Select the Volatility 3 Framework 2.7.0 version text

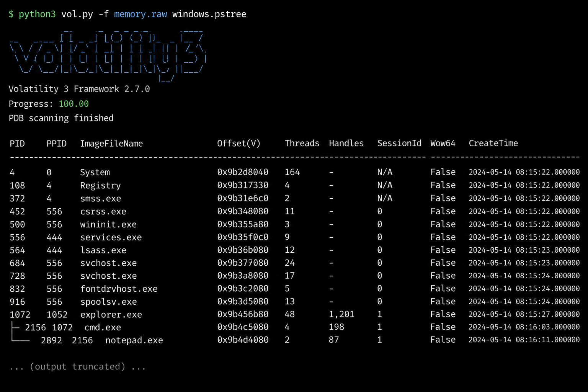[79, 89]
